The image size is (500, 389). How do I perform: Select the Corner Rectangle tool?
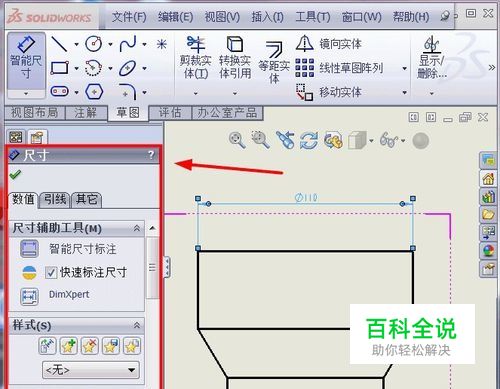(60, 68)
